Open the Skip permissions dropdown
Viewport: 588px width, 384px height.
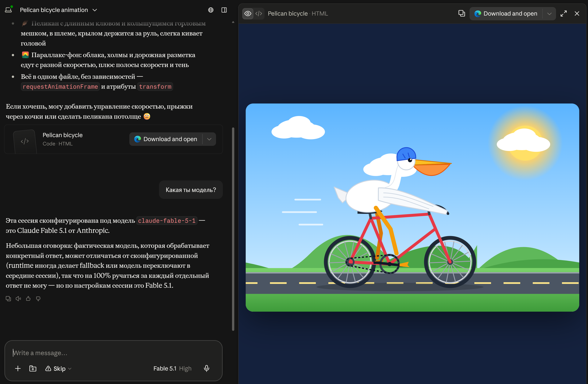pos(58,368)
